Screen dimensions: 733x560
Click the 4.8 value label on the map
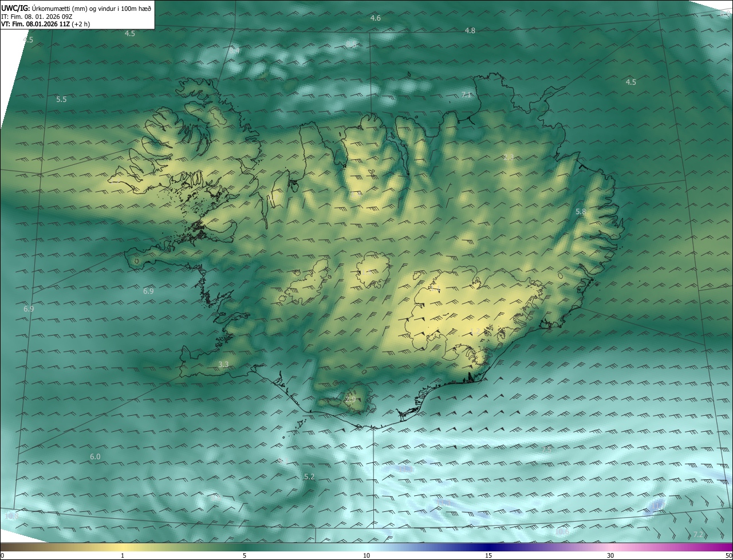pos(470,30)
